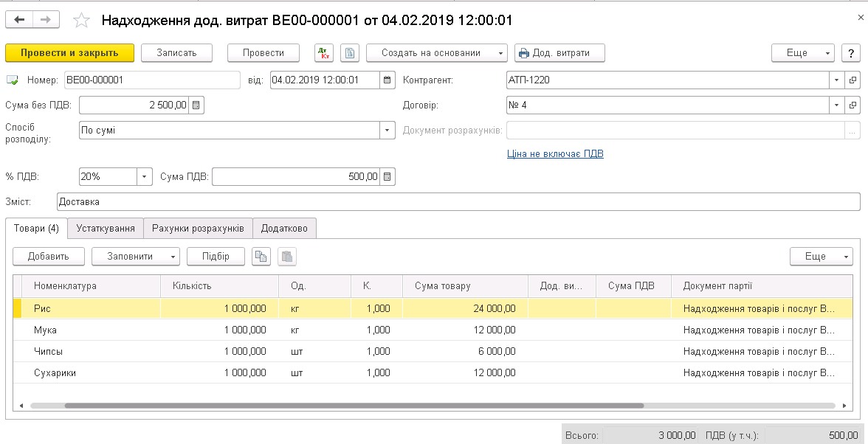Select the Чипсы row

433,351
